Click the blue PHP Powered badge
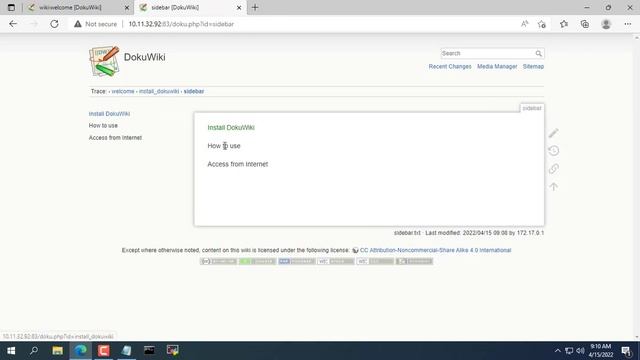Viewport: 640px width, 360px height. click(296, 261)
